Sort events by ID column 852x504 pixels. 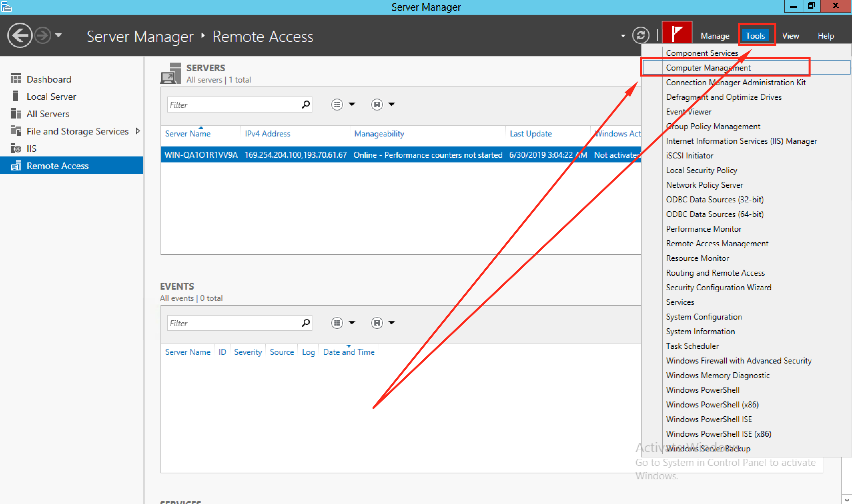222,352
